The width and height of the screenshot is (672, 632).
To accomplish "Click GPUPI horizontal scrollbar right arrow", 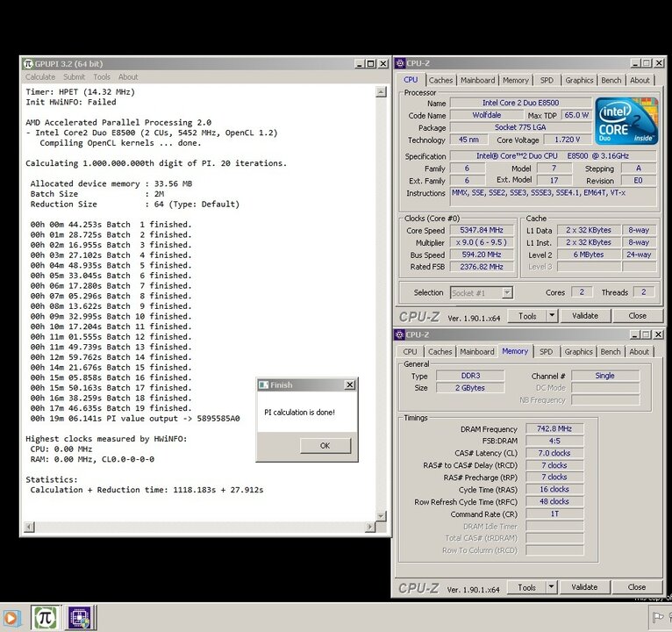I will point(370,527).
